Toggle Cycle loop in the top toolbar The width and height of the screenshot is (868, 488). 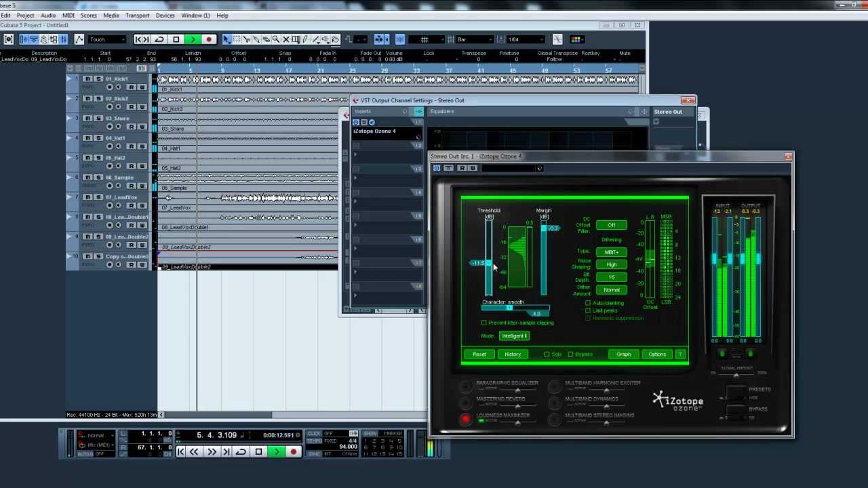(159, 39)
